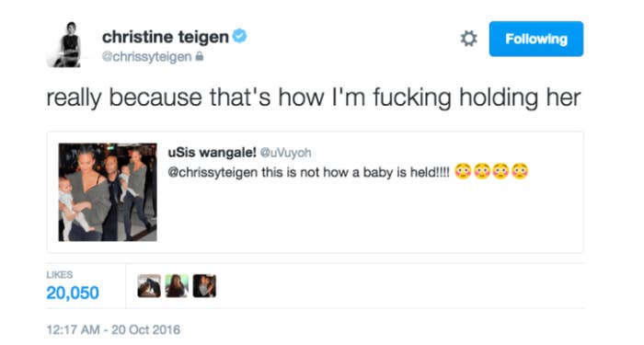Image resolution: width=644 pixels, height=345 pixels.
Task: Click the 12:17 AM - 20 Oct 2016 timestamp
Action: (113, 329)
